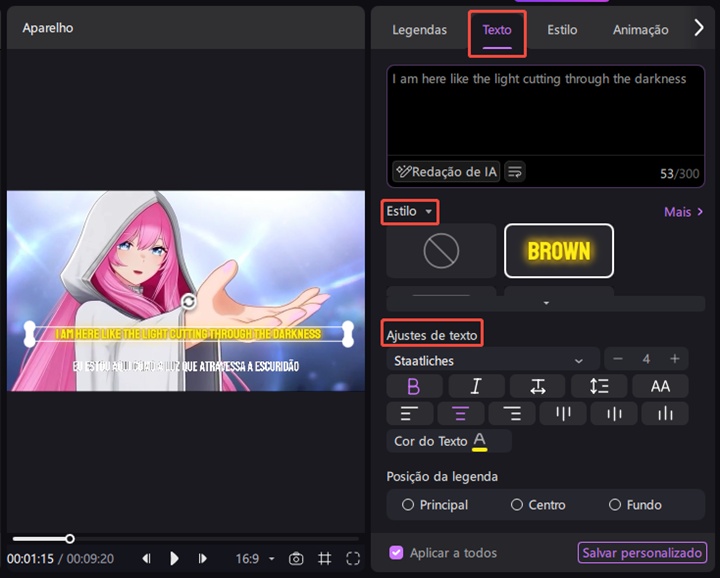Click the Ajustes de texto heading
The width and height of the screenshot is (720, 578).
tap(432, 336)
